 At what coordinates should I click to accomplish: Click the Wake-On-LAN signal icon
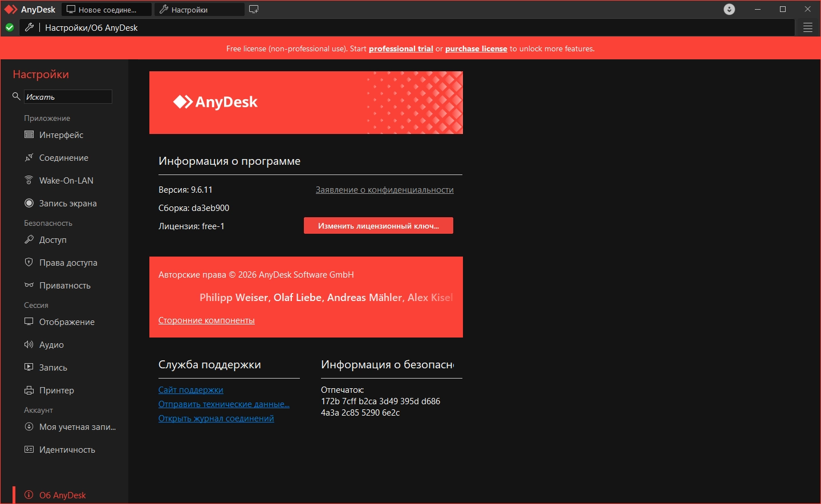click(x=29, y=180)
